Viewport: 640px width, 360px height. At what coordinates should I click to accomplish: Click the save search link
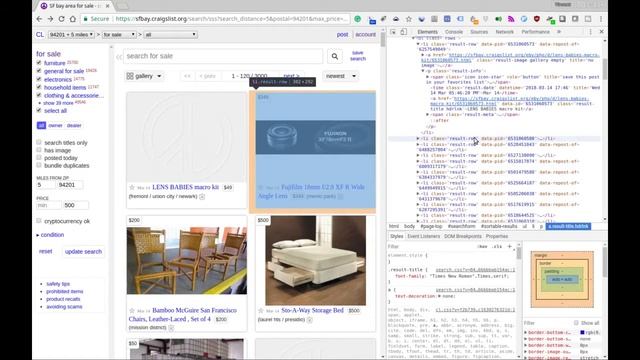358,56
